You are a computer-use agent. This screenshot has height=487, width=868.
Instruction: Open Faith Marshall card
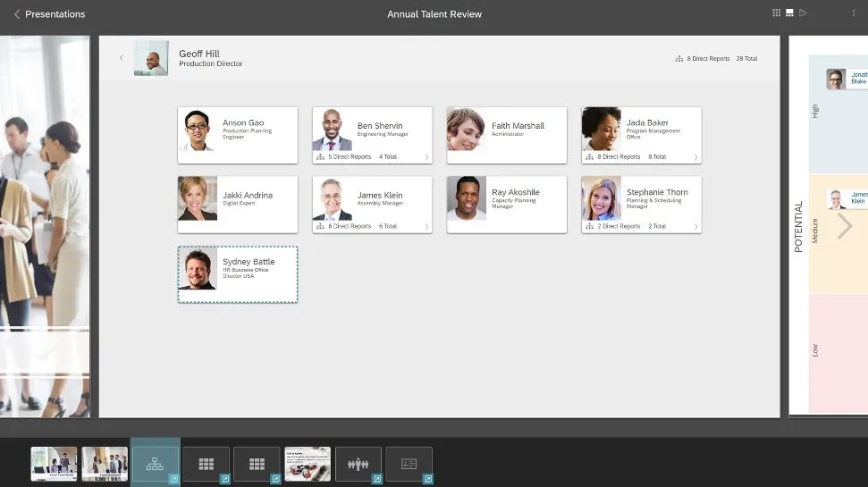click(507, 135)
